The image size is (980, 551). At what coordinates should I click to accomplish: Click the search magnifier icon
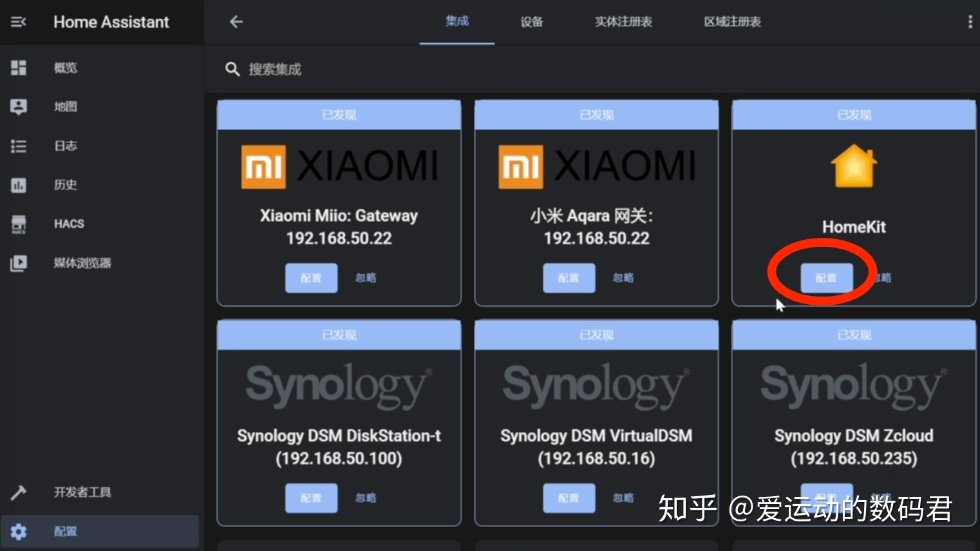(x=232, y=69)
